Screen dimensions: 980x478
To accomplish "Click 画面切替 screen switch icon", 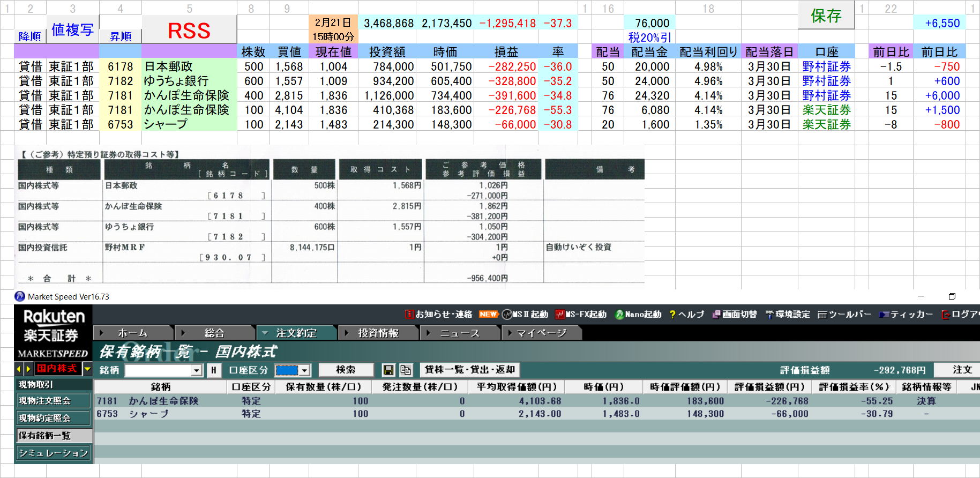I will pyautogui.click(x=734, y=315).
